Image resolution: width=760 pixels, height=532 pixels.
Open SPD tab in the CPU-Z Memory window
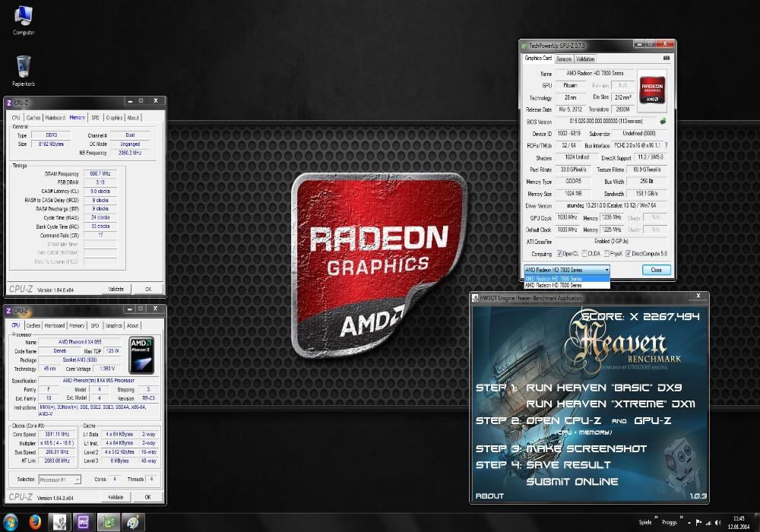pyautogui.click(x=95, y=117)
